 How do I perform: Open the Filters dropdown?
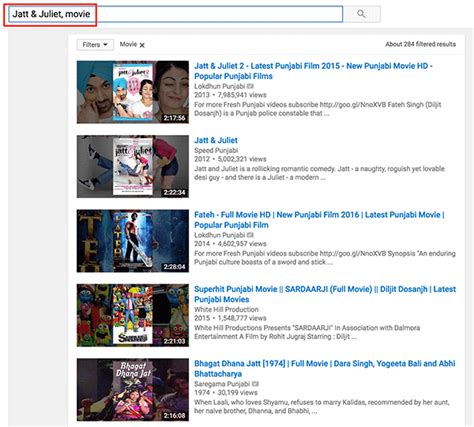[95, 45]
